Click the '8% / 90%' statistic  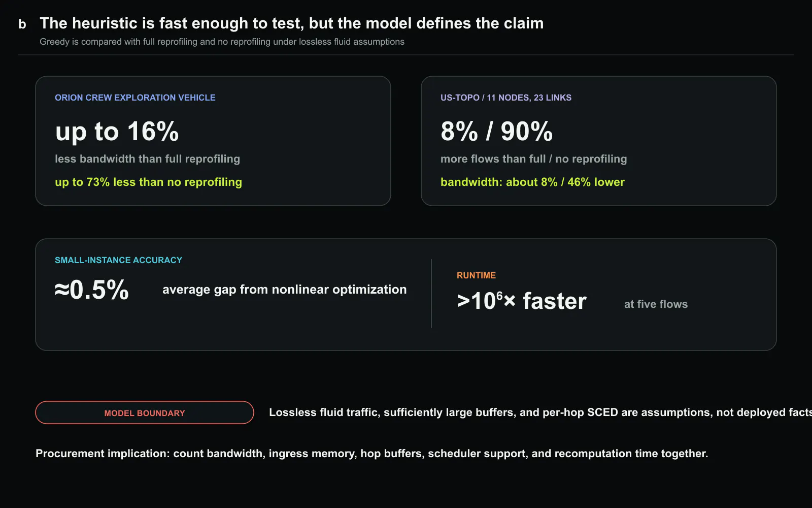496,132
